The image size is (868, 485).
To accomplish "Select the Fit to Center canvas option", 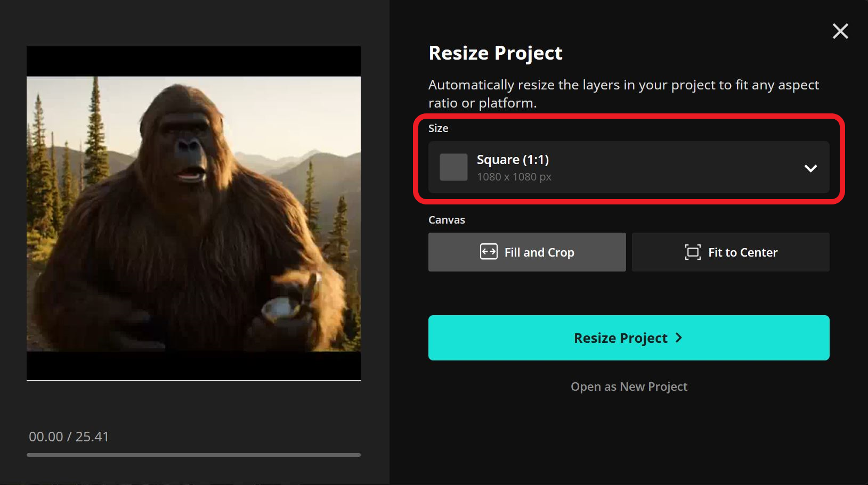I will (x=730, y=252).
